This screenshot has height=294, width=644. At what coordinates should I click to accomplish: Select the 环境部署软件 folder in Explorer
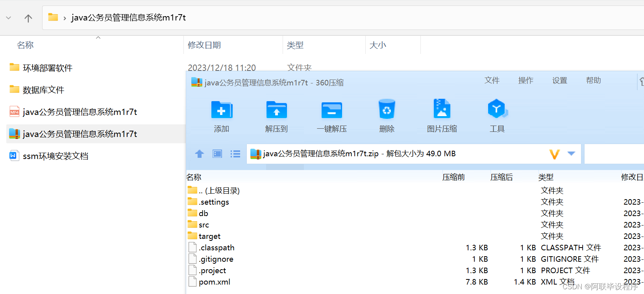coord(48,68)
